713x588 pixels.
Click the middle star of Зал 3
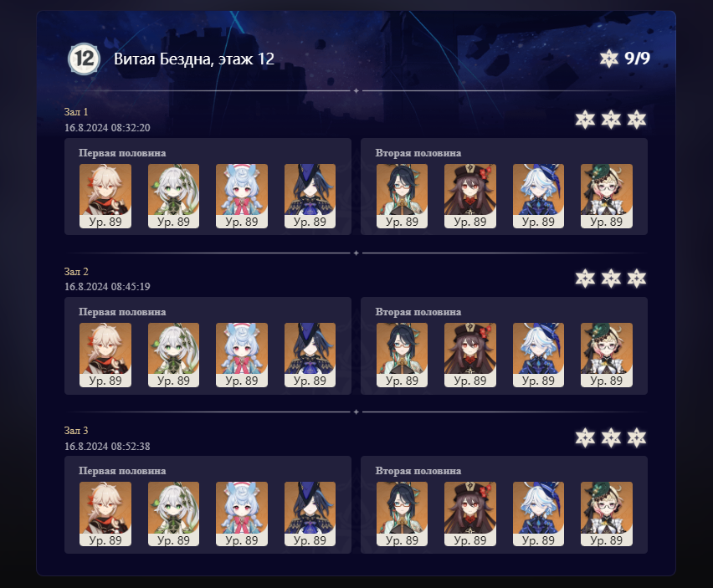[x=611, y=437]
